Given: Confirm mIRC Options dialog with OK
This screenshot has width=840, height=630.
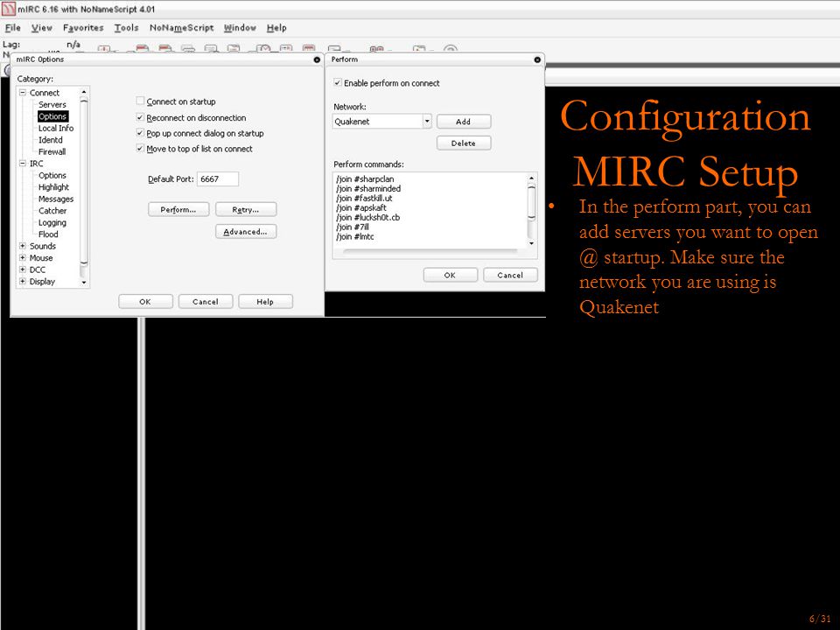Looking at the screenshot, I should coord(145,302).
